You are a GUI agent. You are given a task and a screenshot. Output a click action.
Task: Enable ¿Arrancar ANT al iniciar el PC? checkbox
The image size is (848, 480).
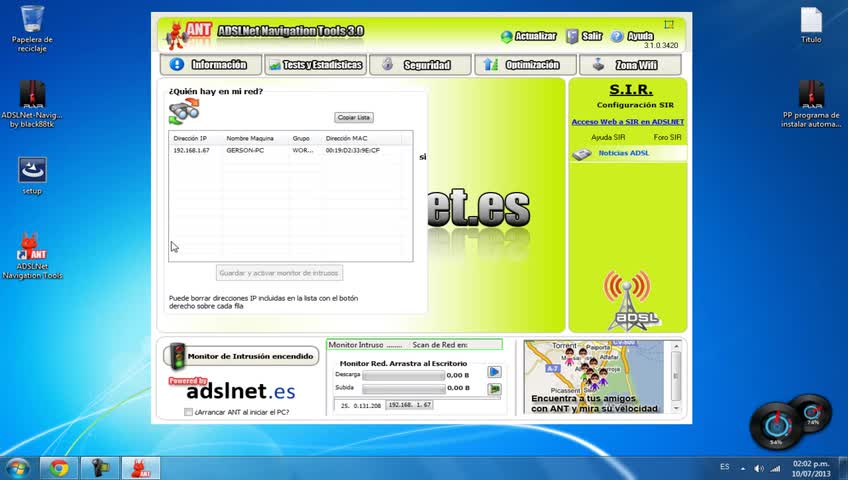(188, 412)
